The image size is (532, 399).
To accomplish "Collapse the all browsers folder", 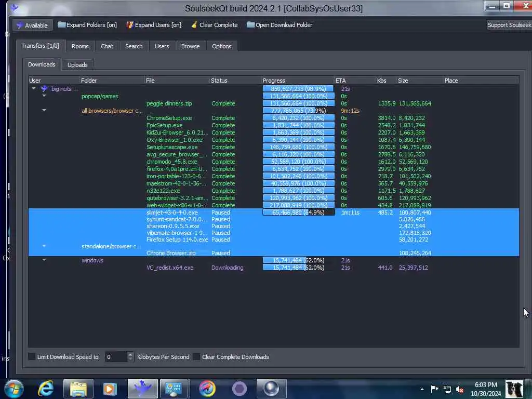I will coord(44,110).
